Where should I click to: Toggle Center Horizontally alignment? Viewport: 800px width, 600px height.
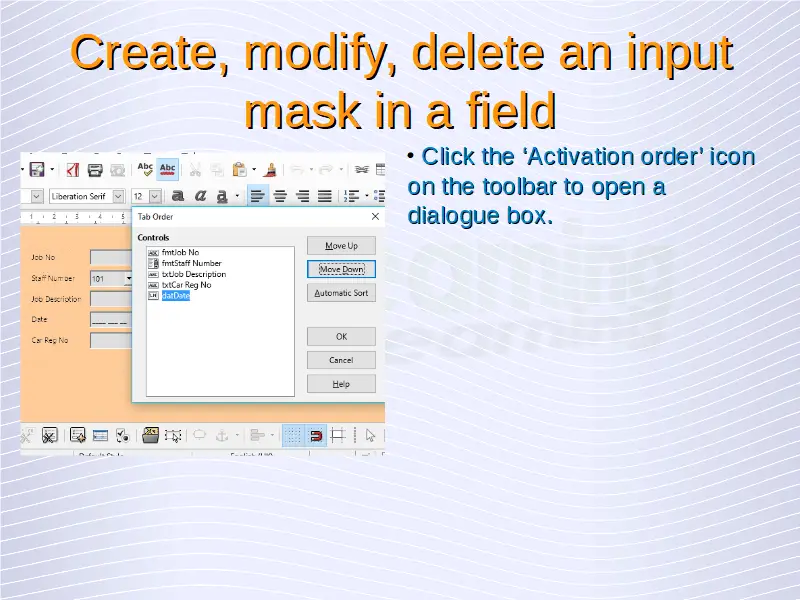coord(280,196)
